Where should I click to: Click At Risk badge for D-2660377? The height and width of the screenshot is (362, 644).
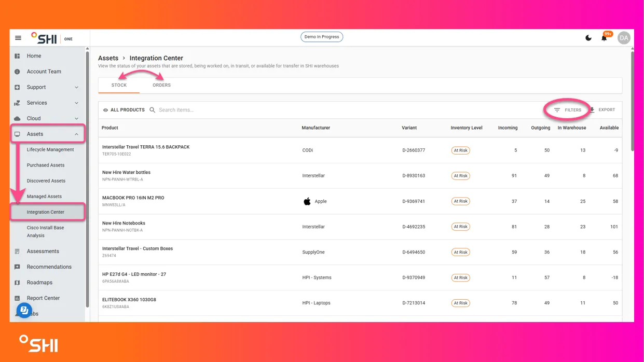point(460,150)
